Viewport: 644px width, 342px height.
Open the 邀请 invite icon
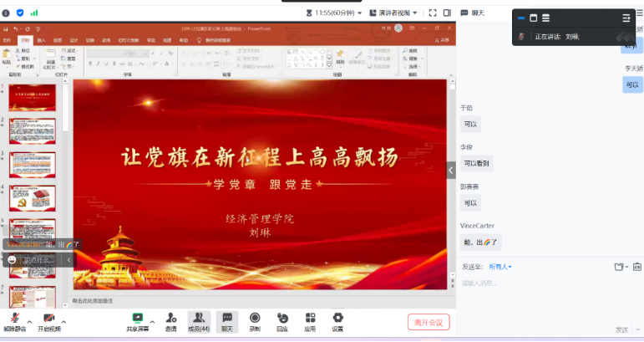tap(170, 320)
